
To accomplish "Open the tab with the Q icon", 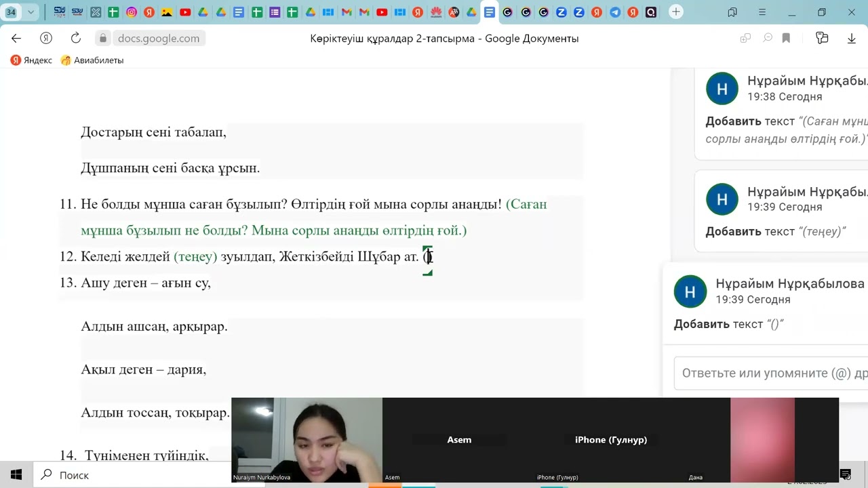I will coord(651,12).
